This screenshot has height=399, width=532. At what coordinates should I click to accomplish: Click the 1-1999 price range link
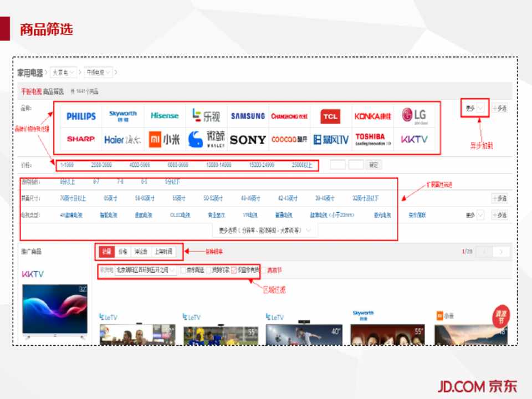pos(67,165)
